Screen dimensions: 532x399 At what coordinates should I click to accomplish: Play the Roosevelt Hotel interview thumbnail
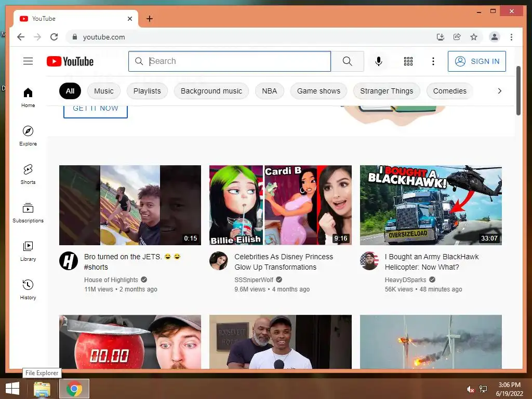[280, 342]
